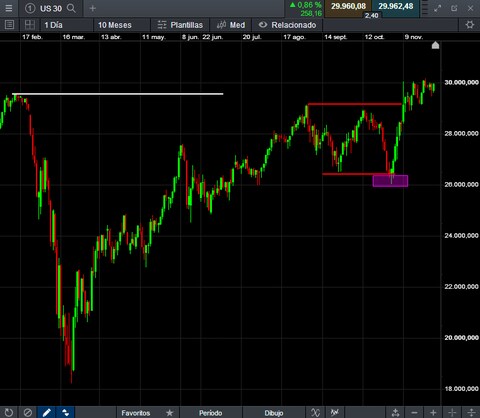Click the 12 oct. date label

coord(374,37)
